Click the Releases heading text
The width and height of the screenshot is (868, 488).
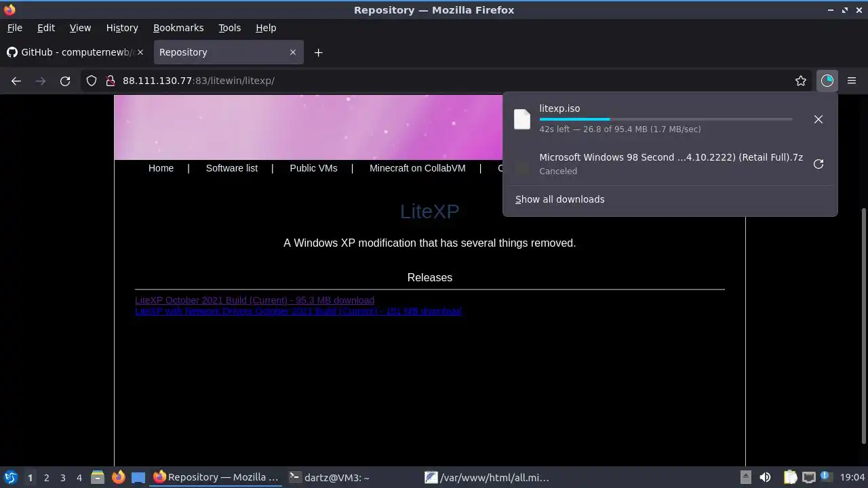(x=430, y=277)
